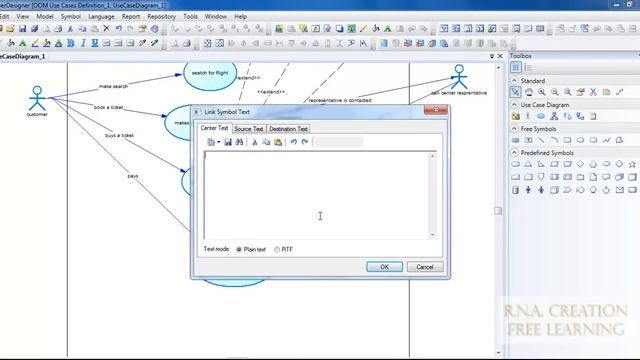Click the Redo arrow in dialog toolbar

[x=305, y=142]
